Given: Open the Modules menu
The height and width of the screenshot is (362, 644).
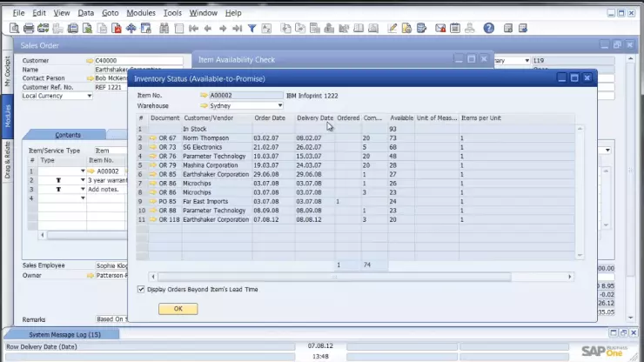Looking at the screenshot, I should [x=141, y=13].
